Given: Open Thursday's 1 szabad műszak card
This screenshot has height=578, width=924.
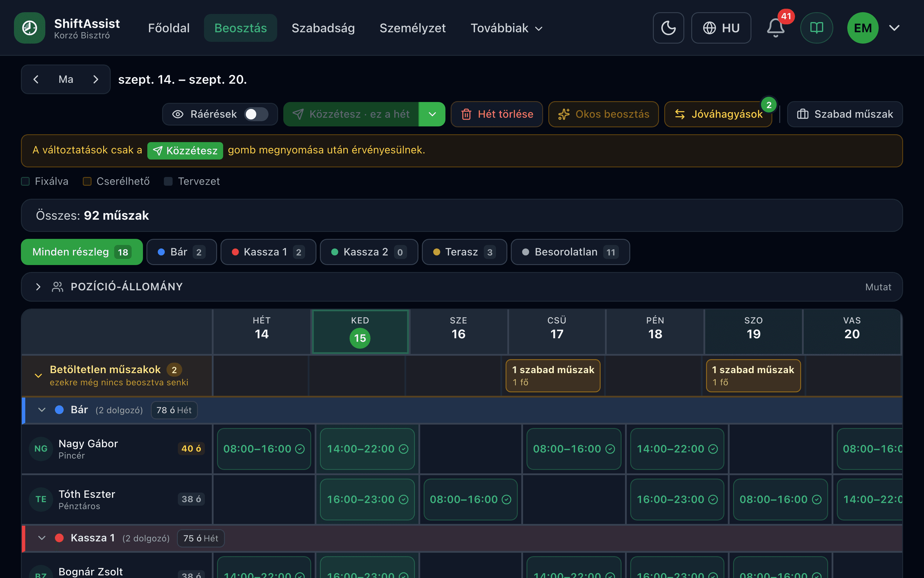Looking at the screenshot, I should pyautogui.click(x=553, y=376).
